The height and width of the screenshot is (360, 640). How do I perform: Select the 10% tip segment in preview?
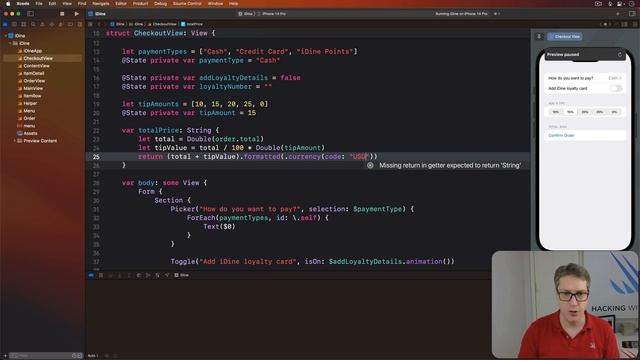[x=556, y=112]
